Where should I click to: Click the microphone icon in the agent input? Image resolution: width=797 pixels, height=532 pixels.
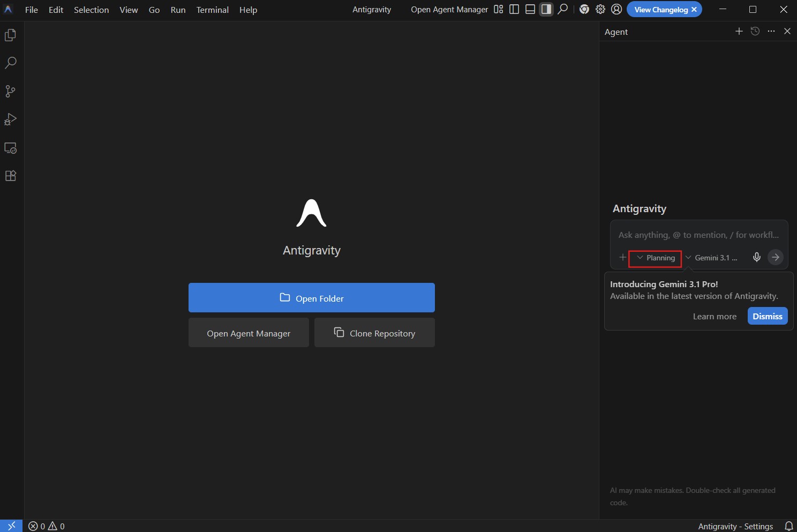point(756,257)
